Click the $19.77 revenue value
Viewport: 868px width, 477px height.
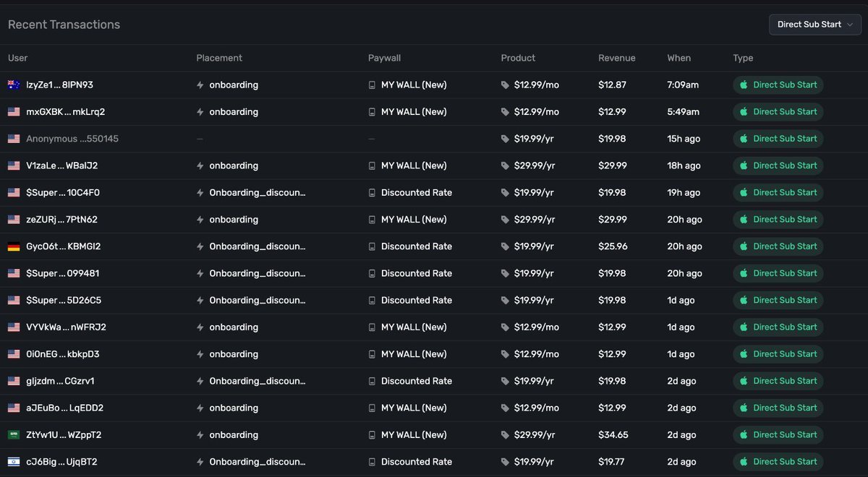(613, 462)
